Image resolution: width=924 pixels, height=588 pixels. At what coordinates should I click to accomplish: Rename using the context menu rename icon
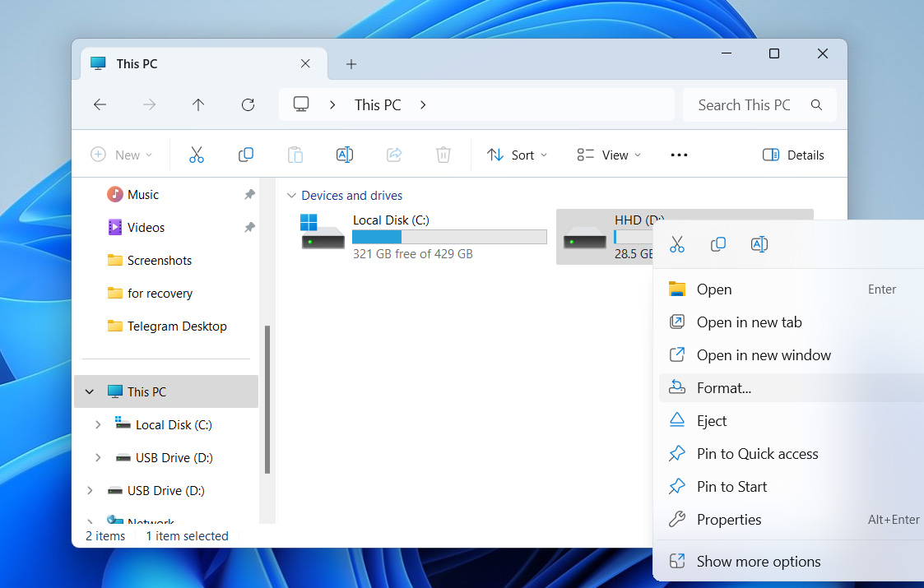(x=759, y=244)
